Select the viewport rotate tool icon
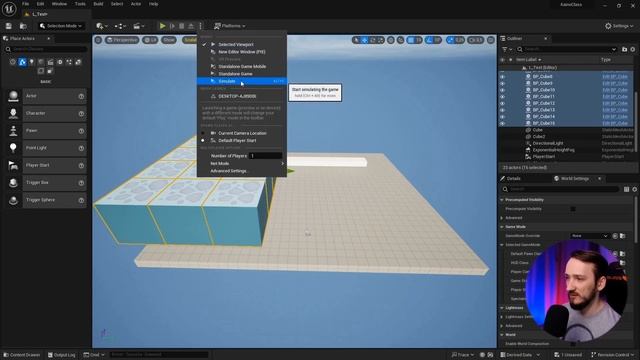 [x=373, y=40]
